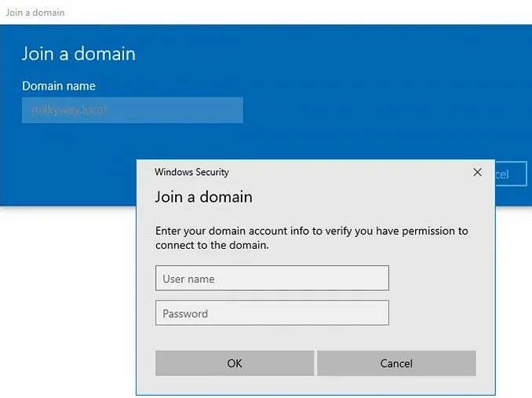Screen dimensions: 532x398
Task: Click the 'Windows Security' title text
Action: pyautogui.click(x=191, y=172)
